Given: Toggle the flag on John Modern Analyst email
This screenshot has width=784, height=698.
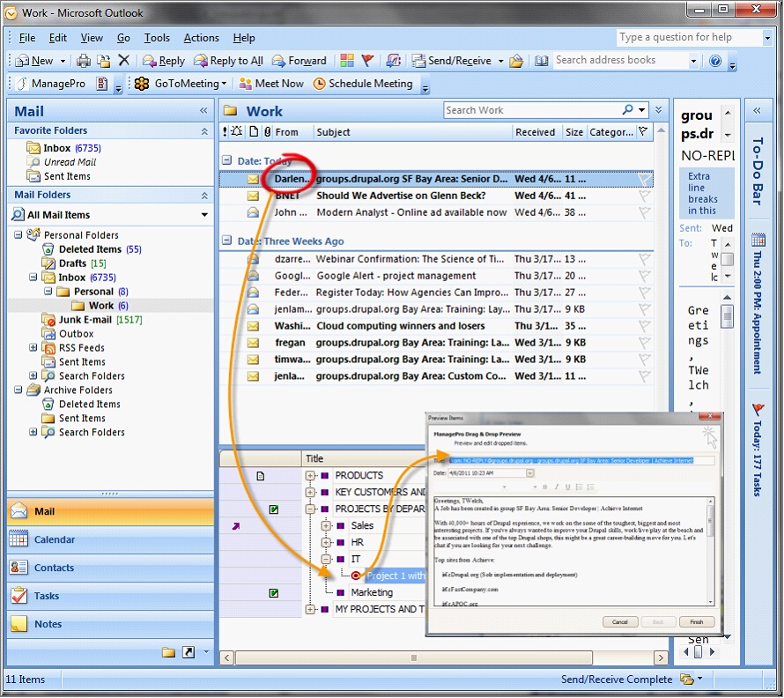Looking at the screenshot, I should (x=645, y=212).
